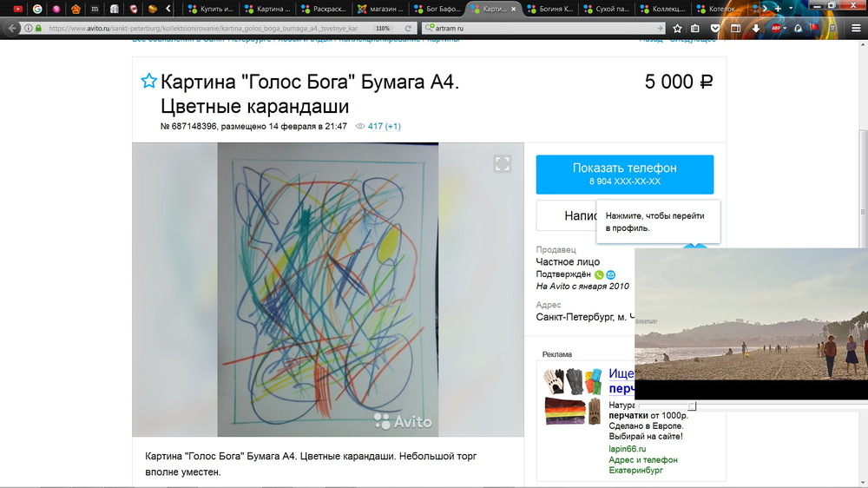The image size is (868, 488).
Task: Reload the page
Action: pyautogui.click(x=408, y=28)
